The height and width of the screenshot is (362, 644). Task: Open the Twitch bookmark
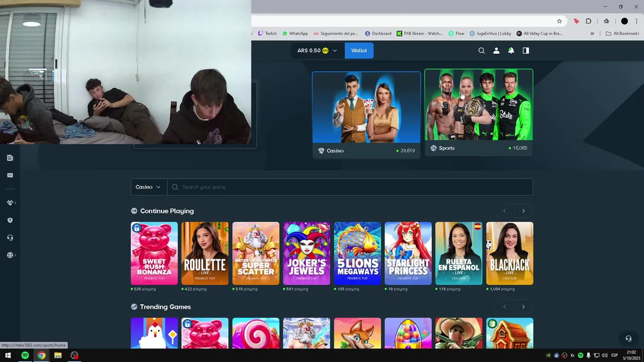[x=267, y=34]
